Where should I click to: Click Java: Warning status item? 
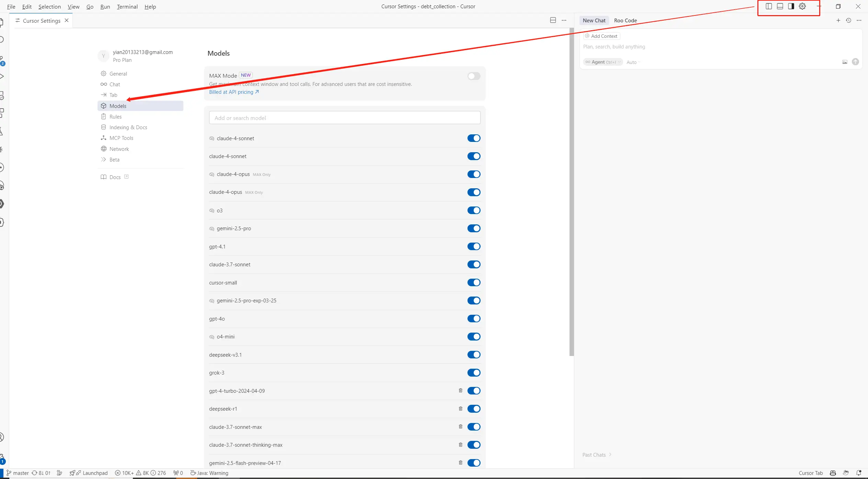tap(209, 473)
